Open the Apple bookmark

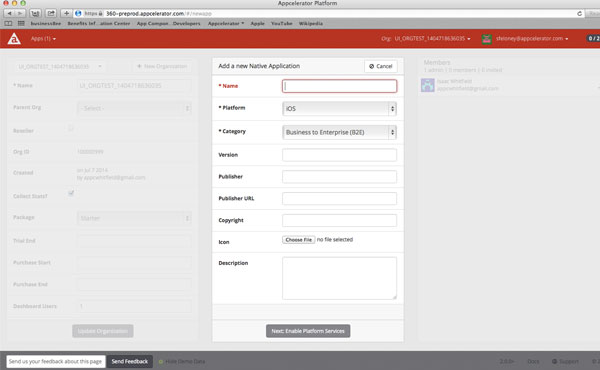(x=258, y=23)
